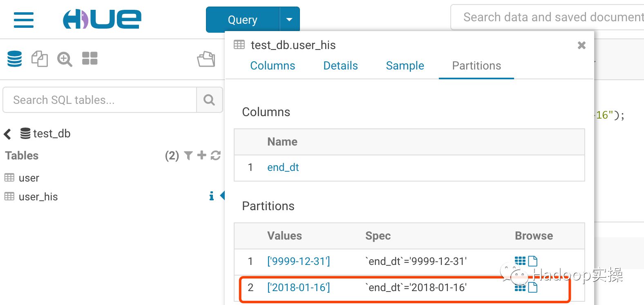
Task: Click the Query button
Action: (243, 20)
